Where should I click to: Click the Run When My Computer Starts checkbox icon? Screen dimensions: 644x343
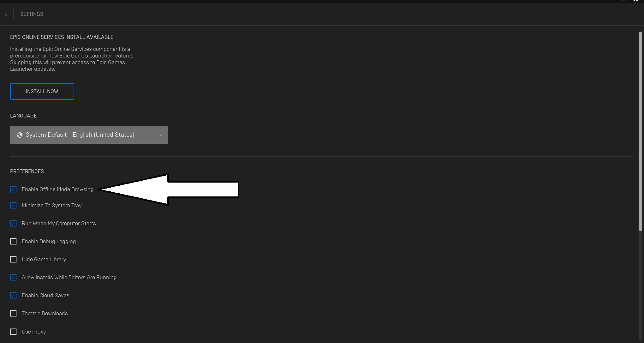13,223
